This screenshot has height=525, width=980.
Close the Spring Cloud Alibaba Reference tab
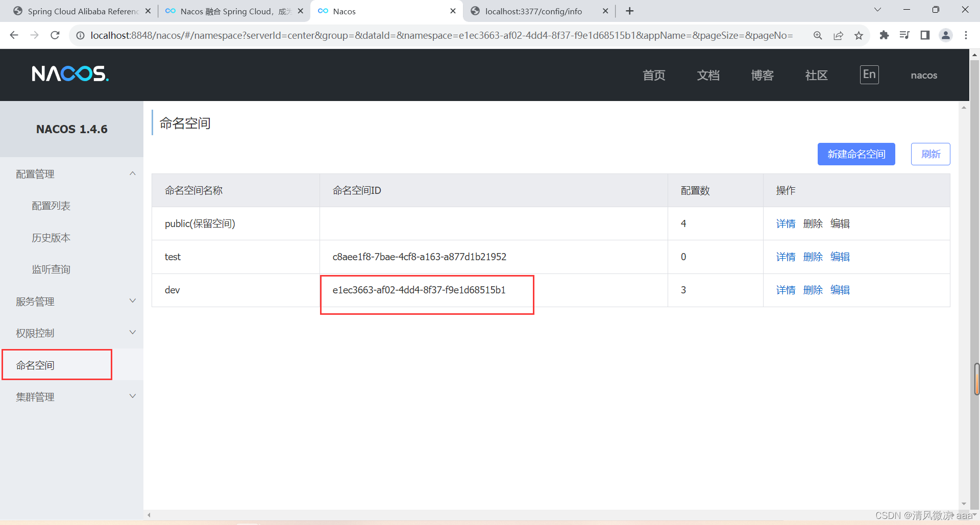click(148, 11)
